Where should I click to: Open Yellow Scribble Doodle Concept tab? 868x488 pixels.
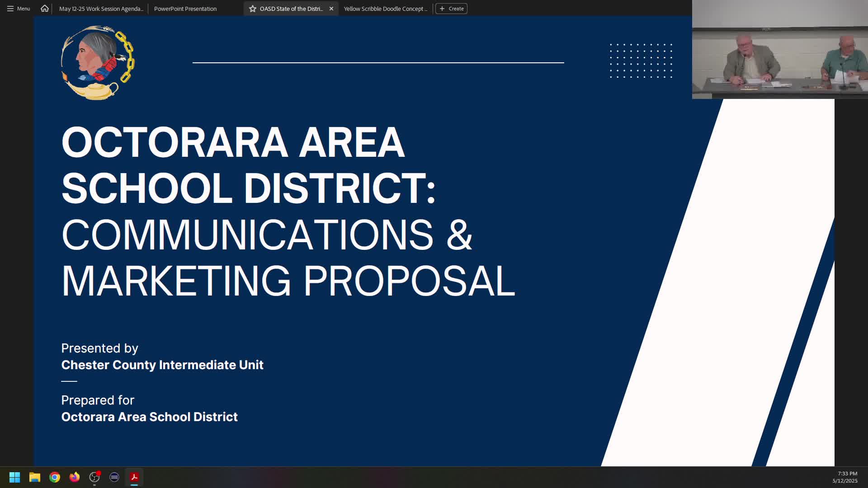click(x=385, y=9)
